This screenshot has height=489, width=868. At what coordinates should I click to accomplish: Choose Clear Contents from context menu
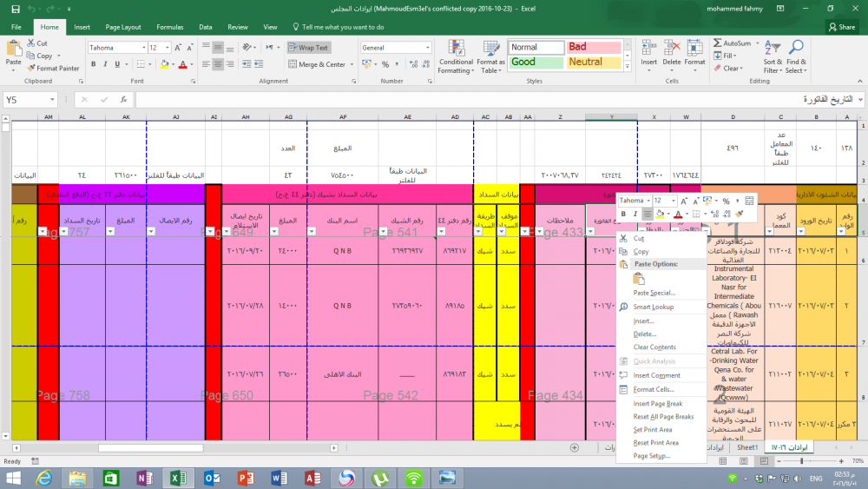pyautogui.click(x=661, y=347)
